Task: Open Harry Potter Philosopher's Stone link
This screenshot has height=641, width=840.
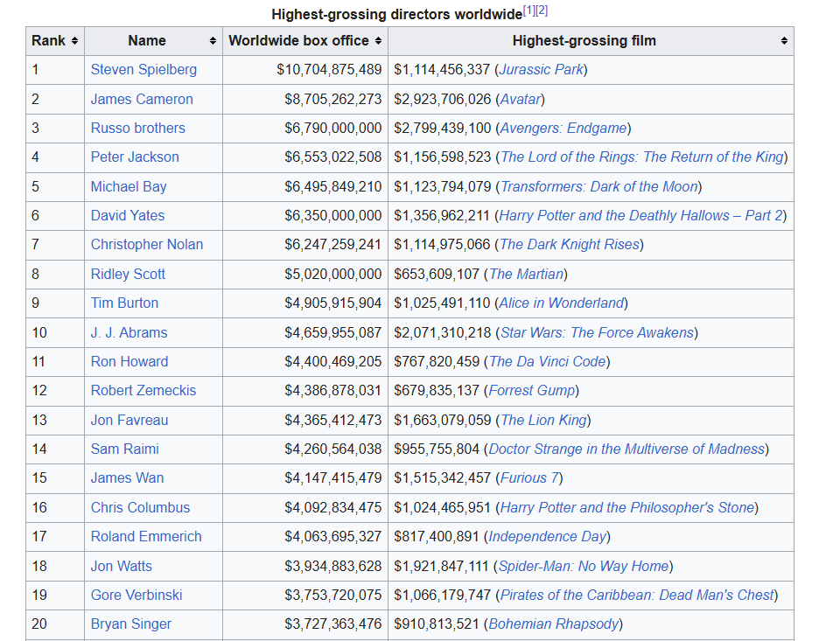Action: (x=627, y=508)
